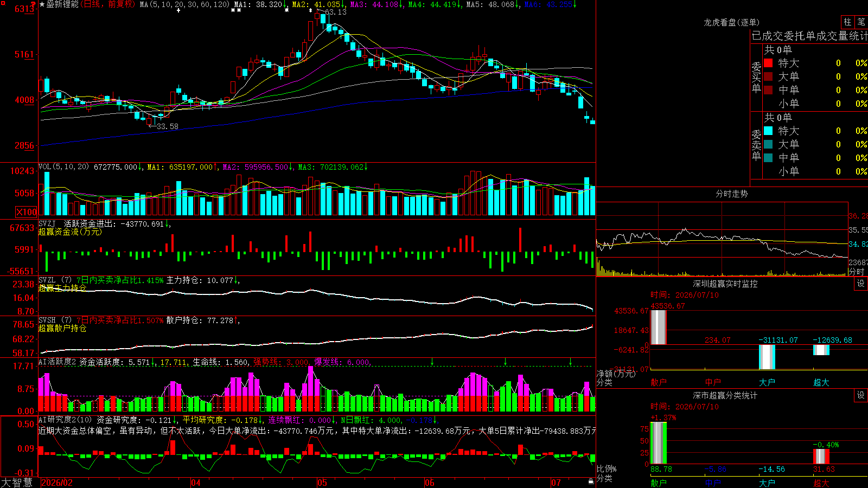
Task: Open 设 settings for 深市超赢分类统计 panel
Action: tap(861, 395)
